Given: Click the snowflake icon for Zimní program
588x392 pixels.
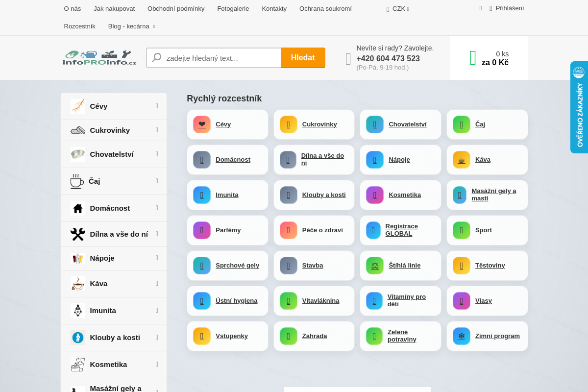Looking at the screenshot, I should click(461, 336).
